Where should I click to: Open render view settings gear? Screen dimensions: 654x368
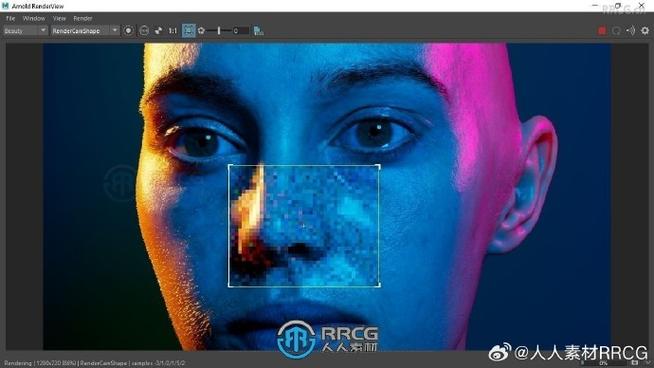point(645,31)
